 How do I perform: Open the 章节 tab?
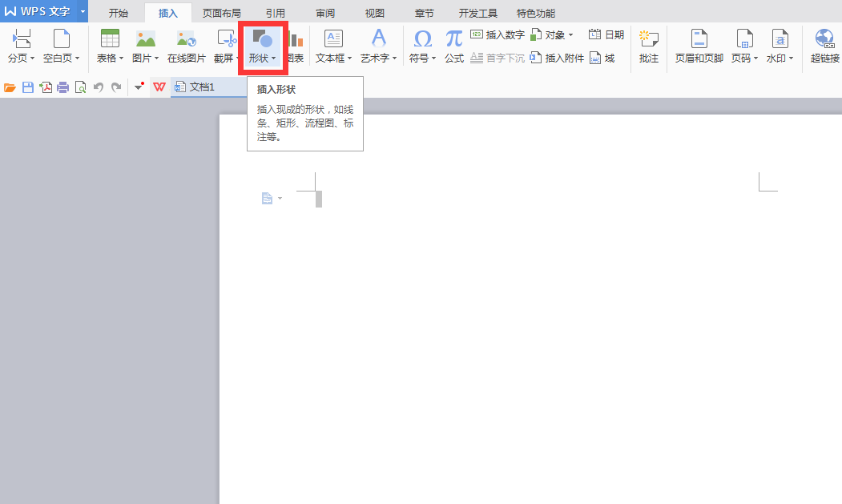[x=425, y=13]
